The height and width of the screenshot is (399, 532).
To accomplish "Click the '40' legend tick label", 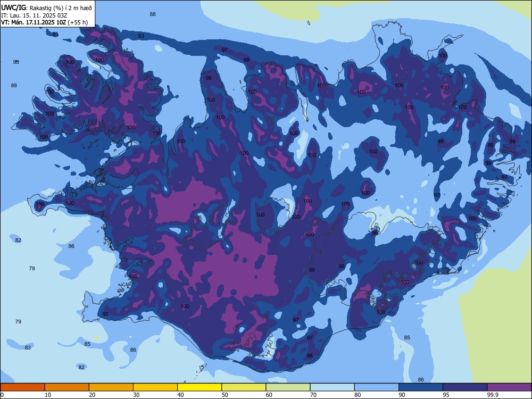I will tap(180, 395).
